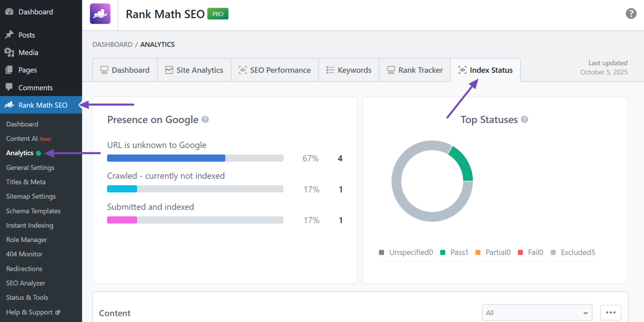Click the Rank Math rocket logo icon

point(100,14)
